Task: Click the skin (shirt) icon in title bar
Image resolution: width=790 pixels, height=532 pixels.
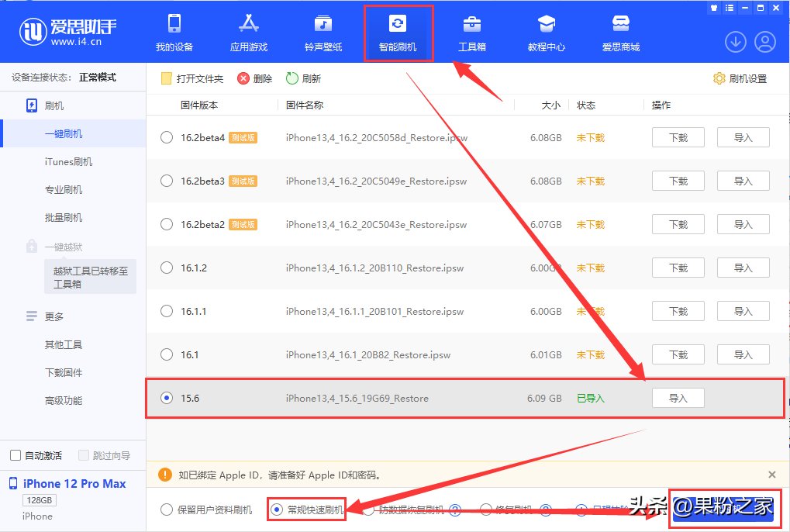Action: pyautogui.click(x=714, y=8)
